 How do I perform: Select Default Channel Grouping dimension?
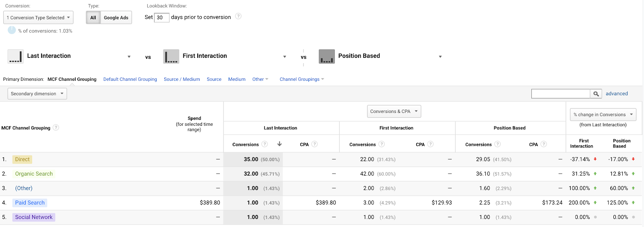(x=130, y=79)
